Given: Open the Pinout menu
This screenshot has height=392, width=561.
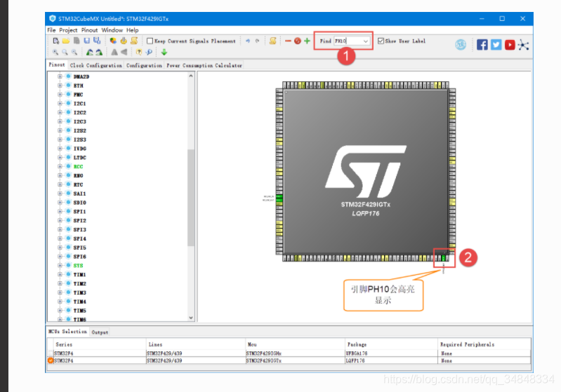Looking at the screenshot, I should [89, 30].
